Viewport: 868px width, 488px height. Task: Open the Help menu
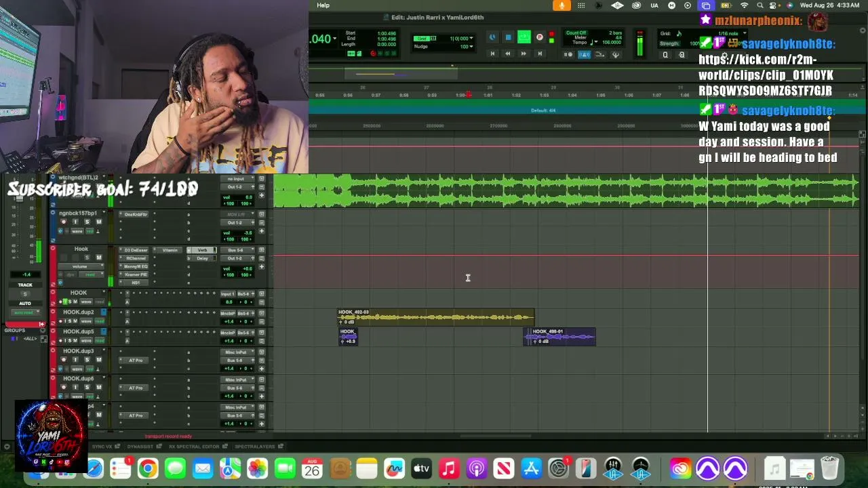click(x=323, y=5)
